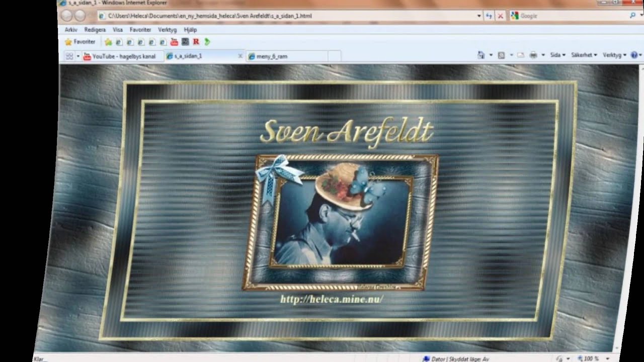The image size is (644, 362).
Task: Refresh the page with the blue arrows icon
Action: pos(489,16)
